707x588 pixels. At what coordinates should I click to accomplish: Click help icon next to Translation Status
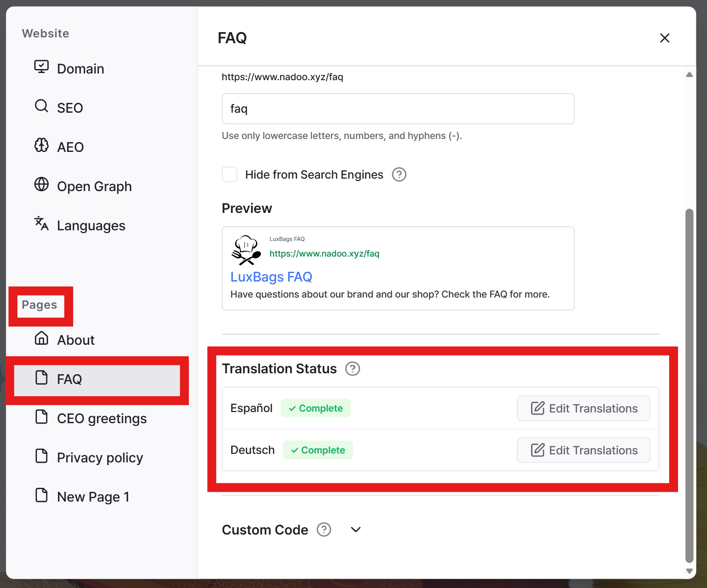pos(353,369)
